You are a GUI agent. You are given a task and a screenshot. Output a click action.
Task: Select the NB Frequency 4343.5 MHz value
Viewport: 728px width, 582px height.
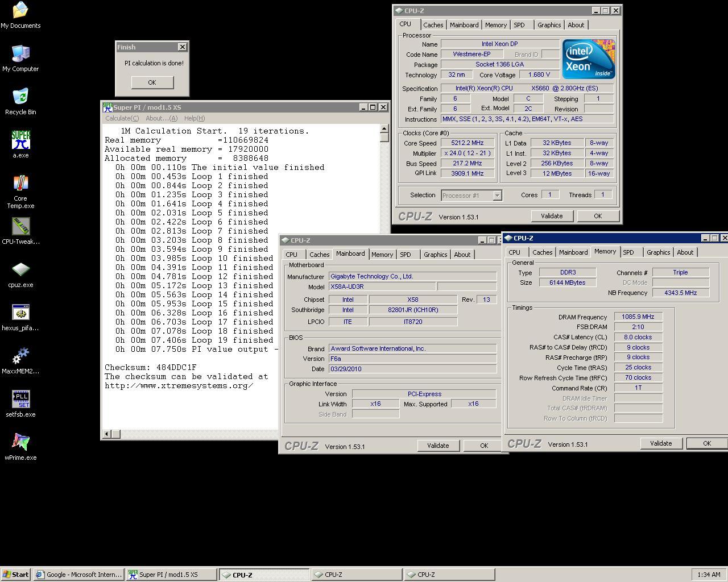681,293
